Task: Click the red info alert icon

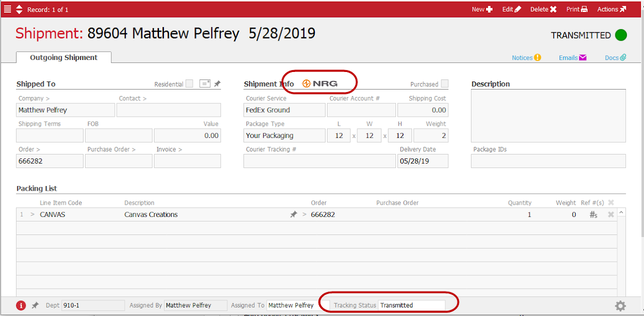Action: 21,305
